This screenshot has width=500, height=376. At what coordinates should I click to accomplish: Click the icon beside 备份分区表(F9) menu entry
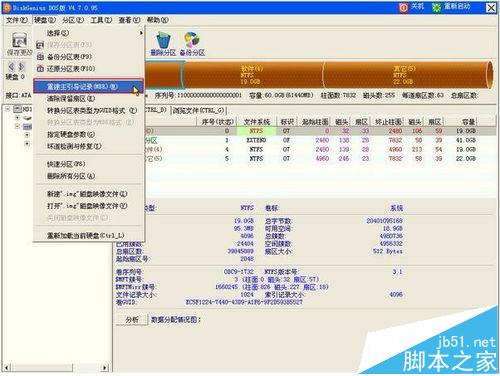40,57
